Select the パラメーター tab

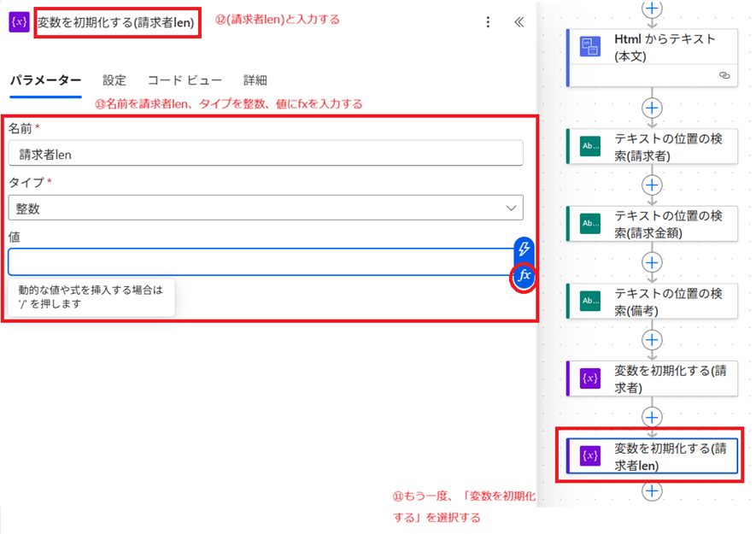click(45, 80)
